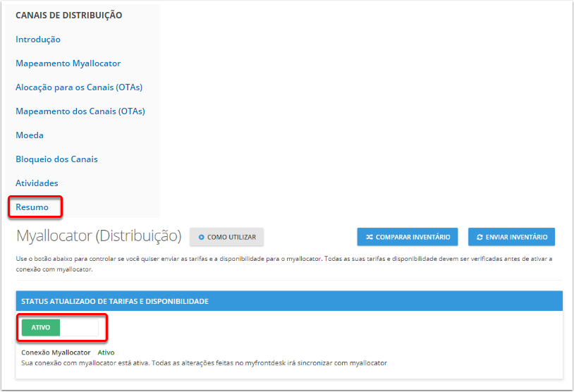Open Mapeamento dos Canais (OTAs)

[x=80, y=111]
